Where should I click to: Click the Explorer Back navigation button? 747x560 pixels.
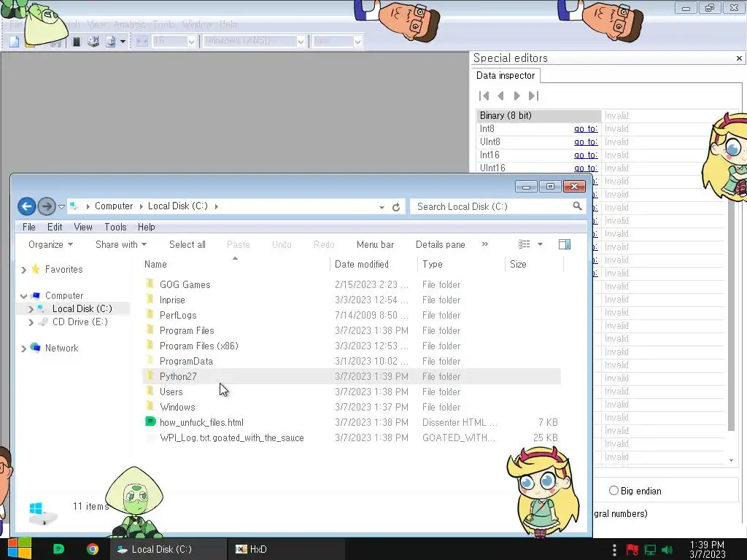click(x=27, y=206)
